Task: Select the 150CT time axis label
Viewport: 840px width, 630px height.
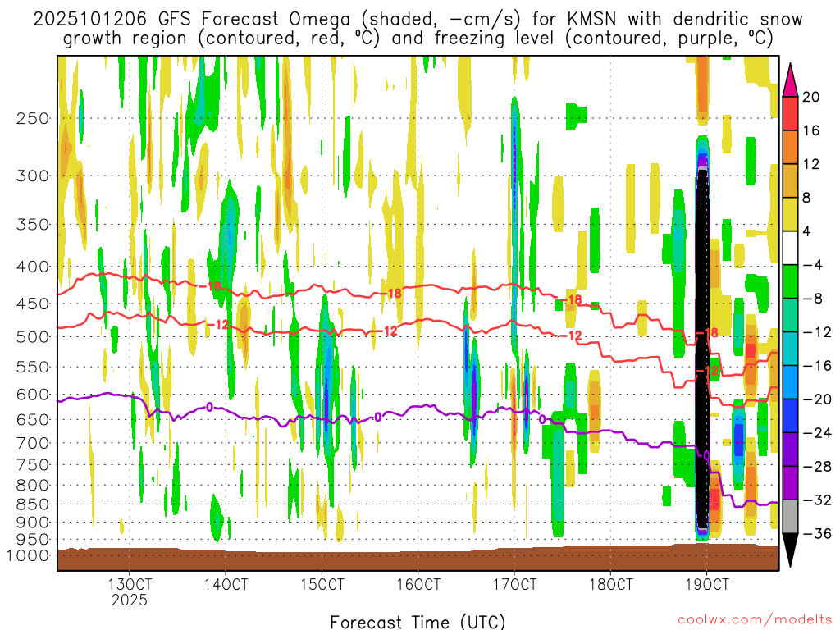Action: 322,584
